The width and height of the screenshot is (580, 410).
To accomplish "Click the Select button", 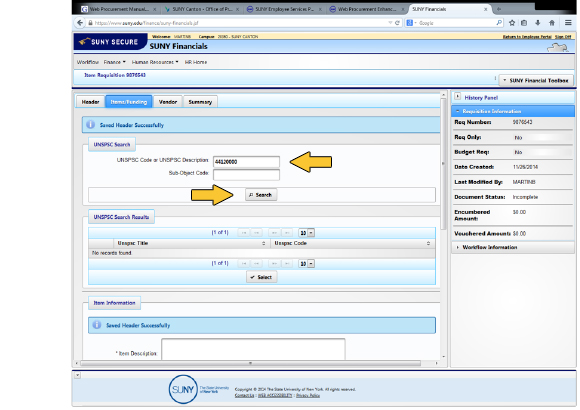I will [x=262, y=277].
